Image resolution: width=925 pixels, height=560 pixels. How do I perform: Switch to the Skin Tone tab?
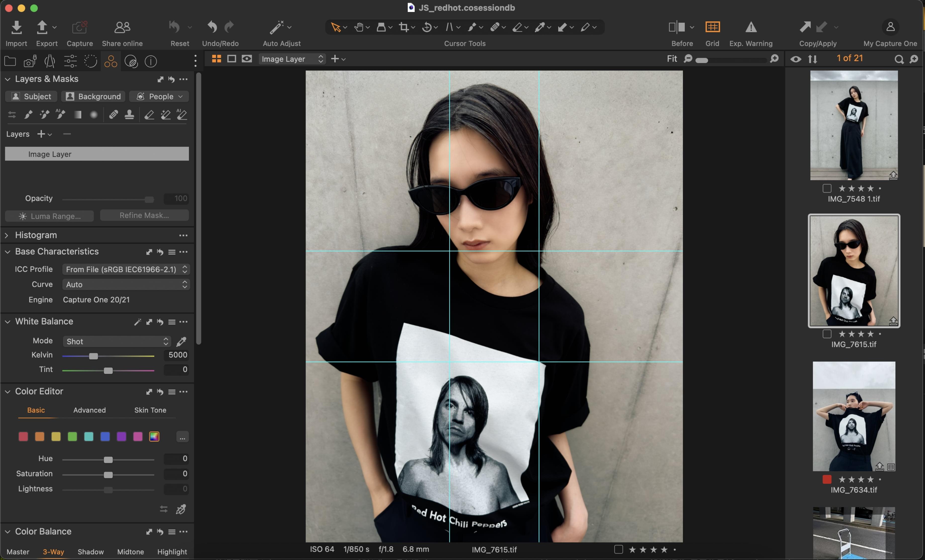pyautogui.click(x=150, y=410)
